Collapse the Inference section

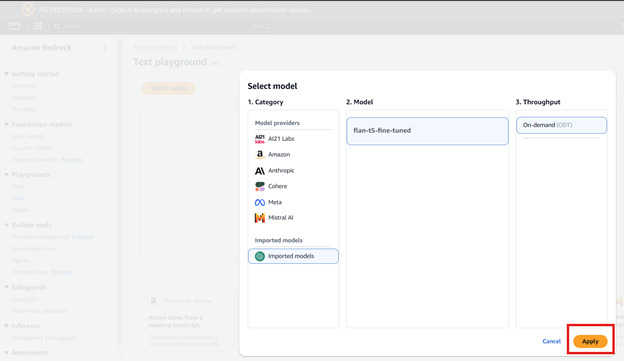(x=6, y=326)
